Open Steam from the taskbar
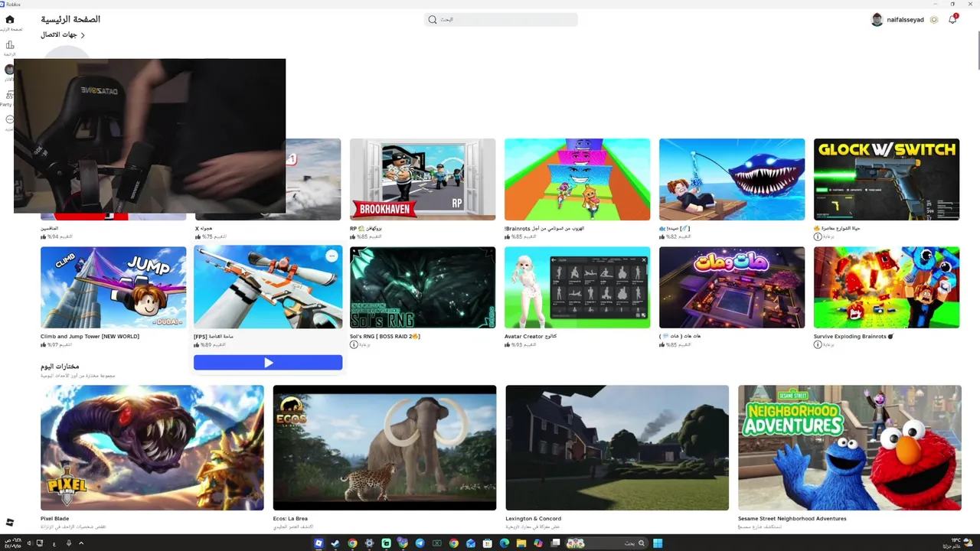980x551 pixels. point(335,543)
